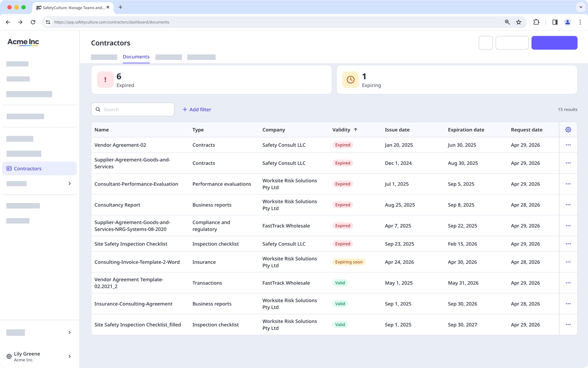This screenshot has height=368, width=588.
Task: Expand the bottom sidebar section chevron
Action: click(x=70, y=332)
